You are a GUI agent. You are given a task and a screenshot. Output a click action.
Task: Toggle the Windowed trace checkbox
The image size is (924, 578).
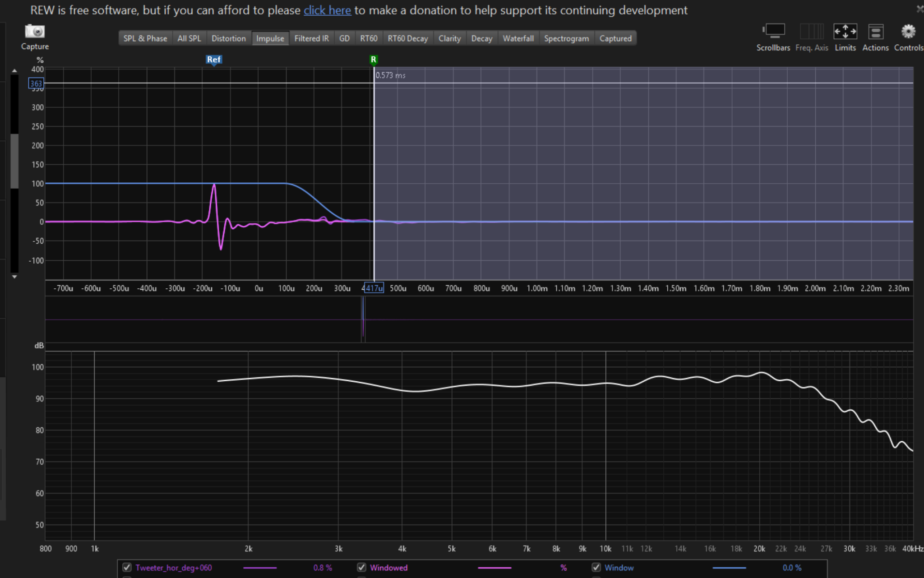pyautogui.click(x=362, y=567)
